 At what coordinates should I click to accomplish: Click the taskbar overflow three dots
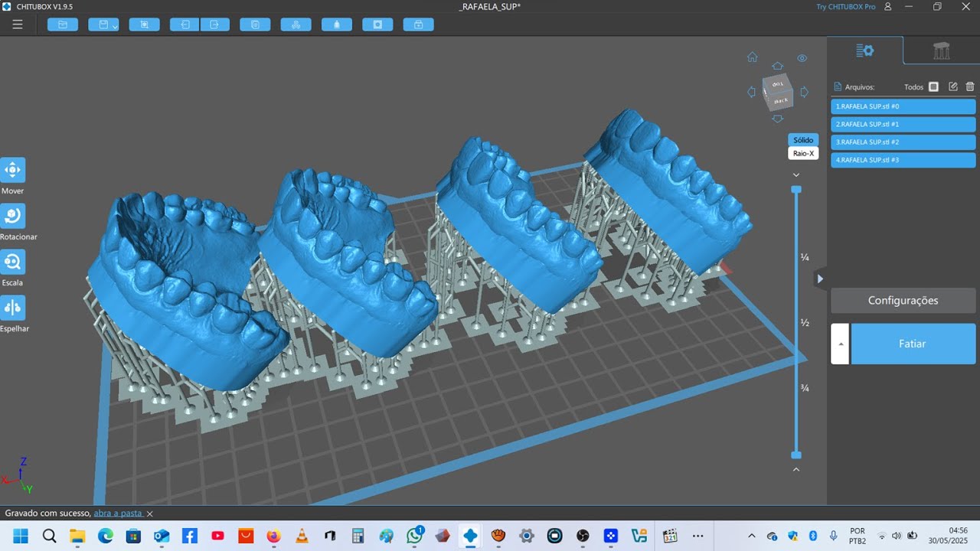click(x=697, y=536)
